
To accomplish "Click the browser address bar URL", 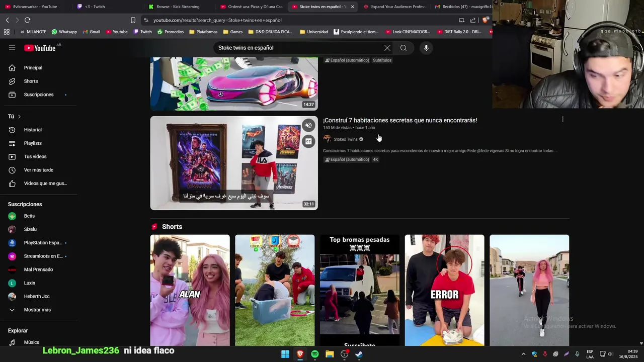I will click(217, 20).
